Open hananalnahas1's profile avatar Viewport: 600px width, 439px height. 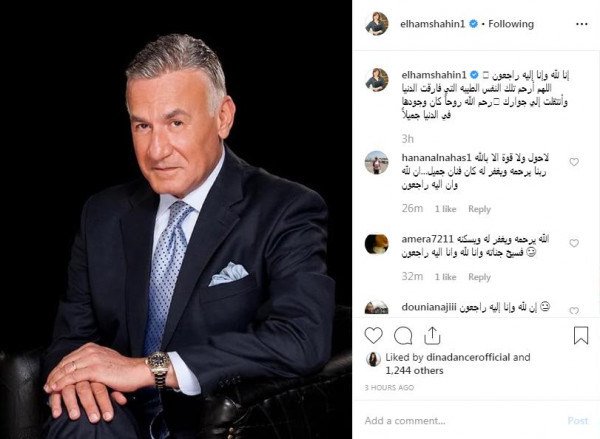click(377, 162)
